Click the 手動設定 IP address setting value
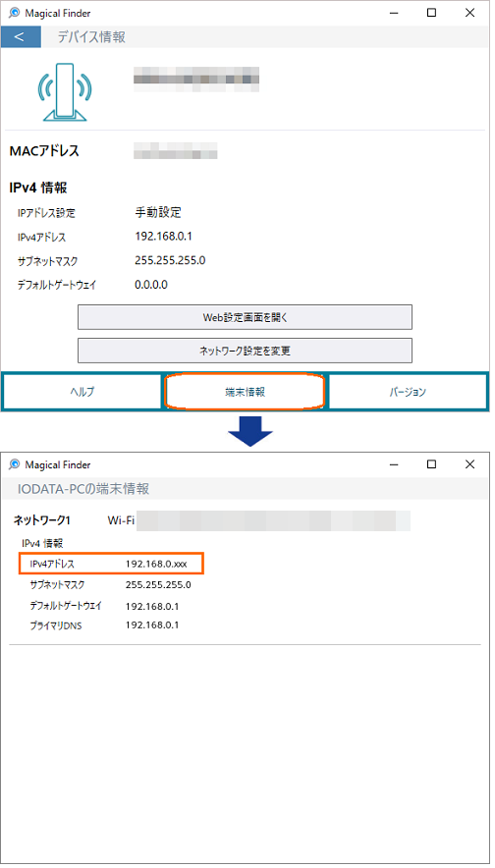 click(158, 212)
